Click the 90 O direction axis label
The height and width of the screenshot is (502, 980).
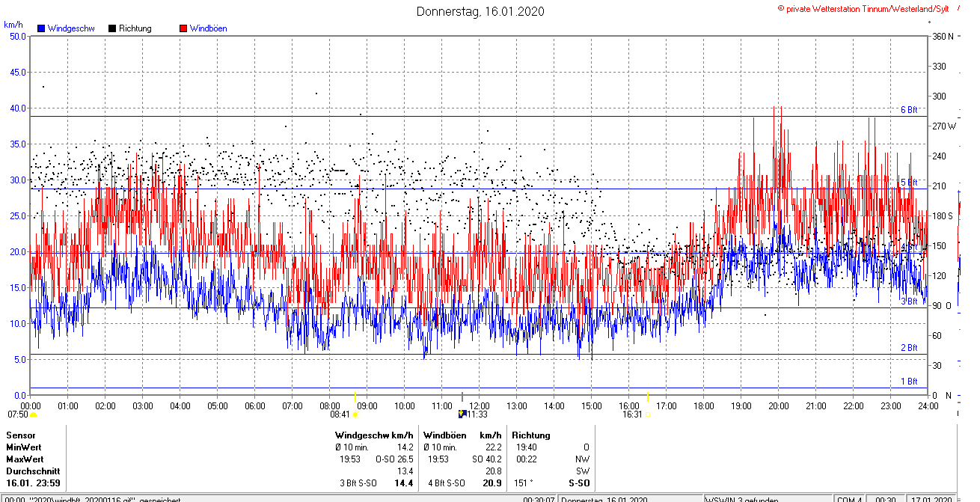941,305
